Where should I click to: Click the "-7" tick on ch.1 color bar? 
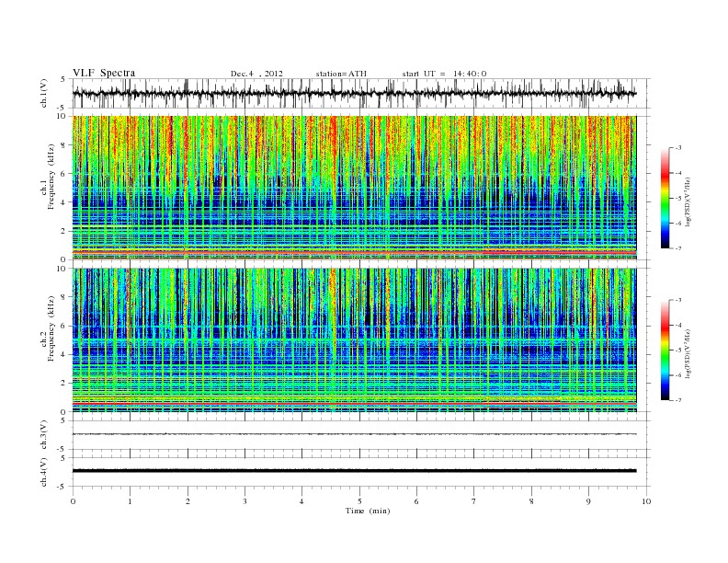click(x=678, y=248)
